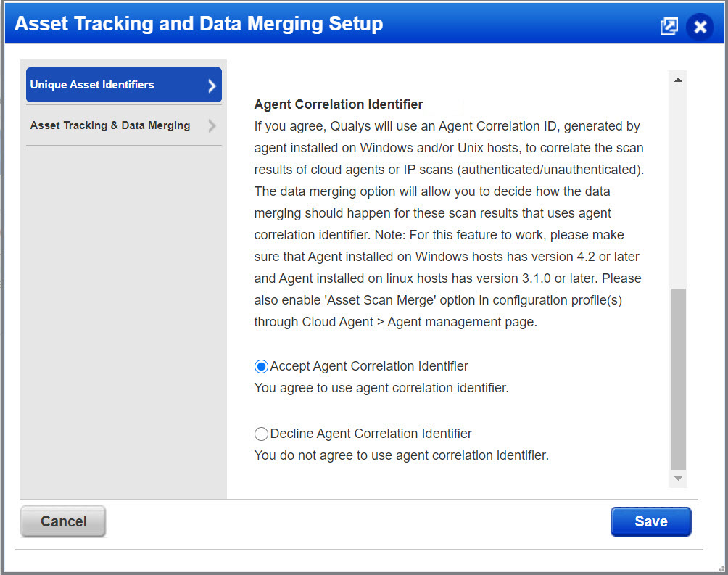Viewport: 728px width, 575px height.
Task: Close the Asset Tracking setup dialog
Action: pos(700,27)
